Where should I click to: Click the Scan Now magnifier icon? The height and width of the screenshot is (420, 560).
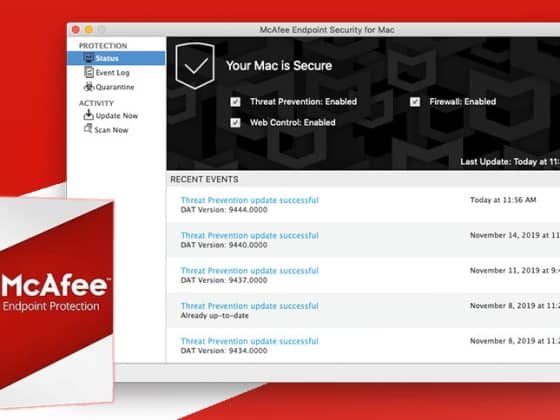coord(88,129)
